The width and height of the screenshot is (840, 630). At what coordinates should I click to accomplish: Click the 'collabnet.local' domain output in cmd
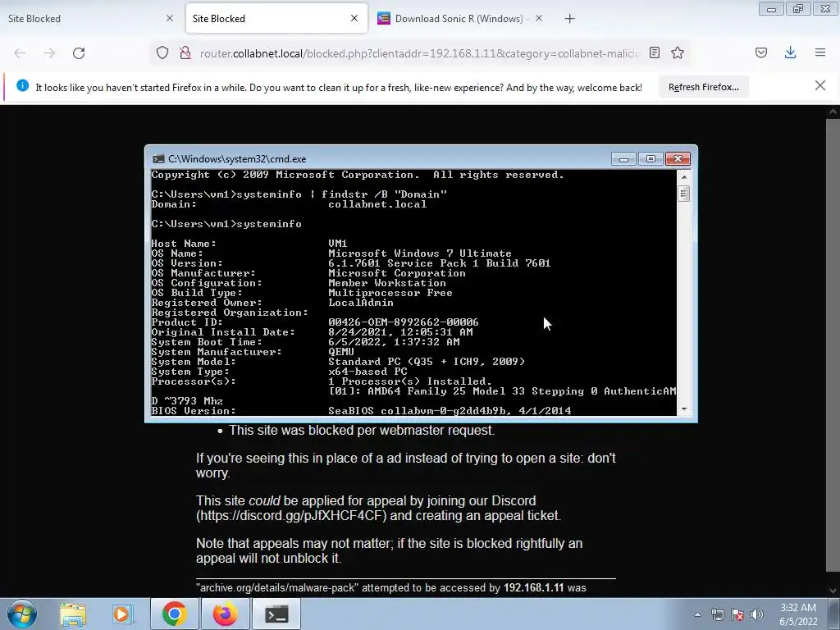tap(377, 204)
